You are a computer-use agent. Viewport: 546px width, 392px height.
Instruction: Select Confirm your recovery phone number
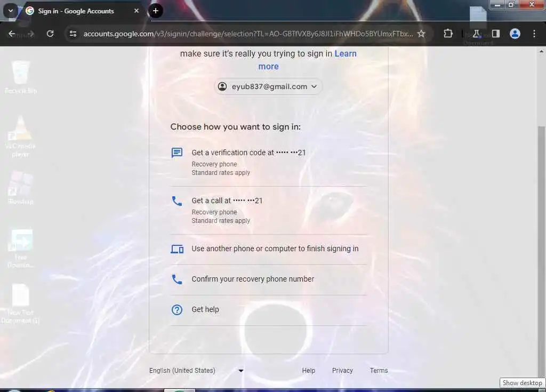click(268, 279)
